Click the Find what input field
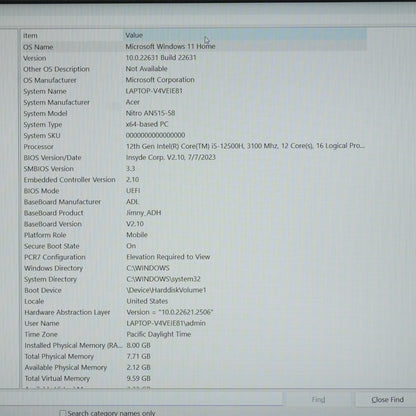The image size is (416, 416). [x=141, y=398]
